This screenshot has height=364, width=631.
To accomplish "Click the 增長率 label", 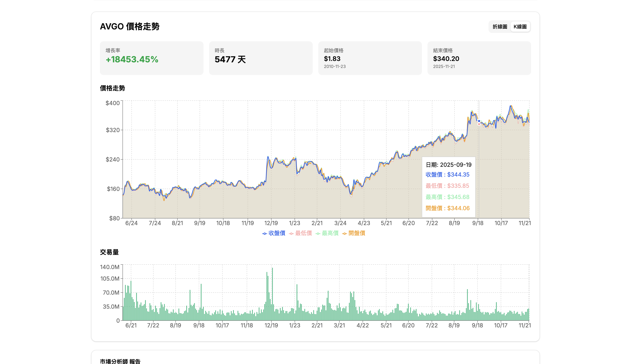I will [x=113, y=50].
